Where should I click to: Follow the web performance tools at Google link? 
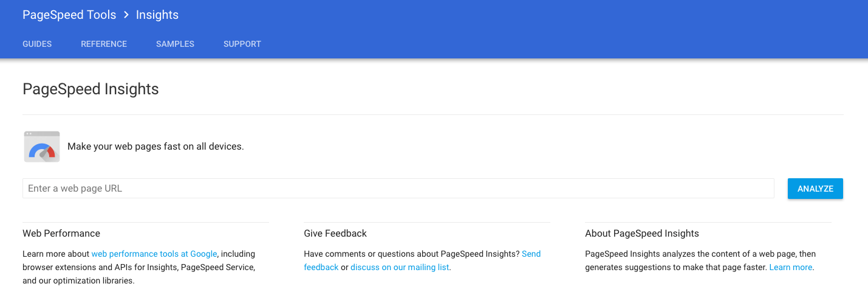coord(154,254)
